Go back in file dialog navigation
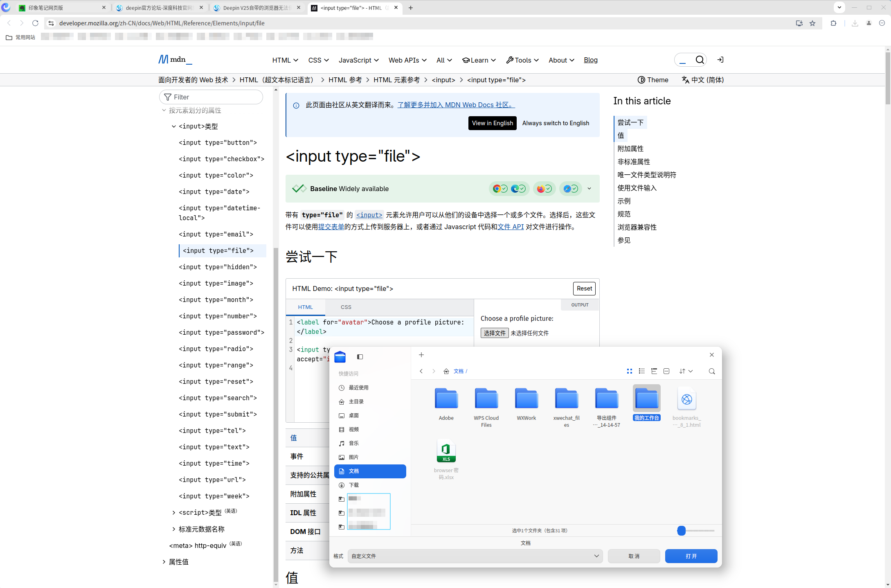The width and height of the screenshot is (891, 588). click(x=421, y=371)
